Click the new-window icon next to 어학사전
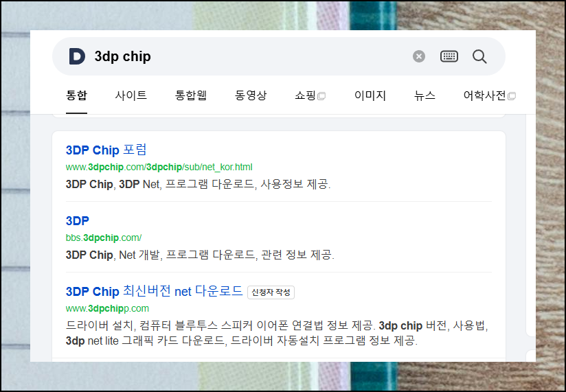 tap(512, 96)
